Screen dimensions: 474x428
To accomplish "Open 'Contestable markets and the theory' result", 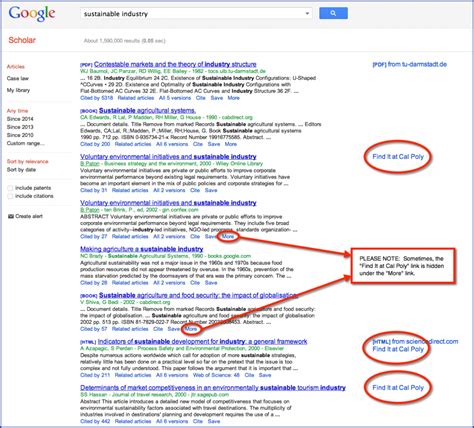I will pyautogui.click(x=175, y=64).
